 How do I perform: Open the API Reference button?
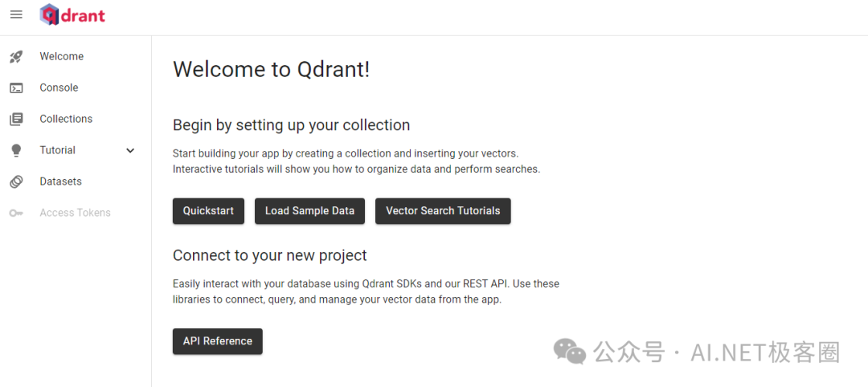point(218,342)
